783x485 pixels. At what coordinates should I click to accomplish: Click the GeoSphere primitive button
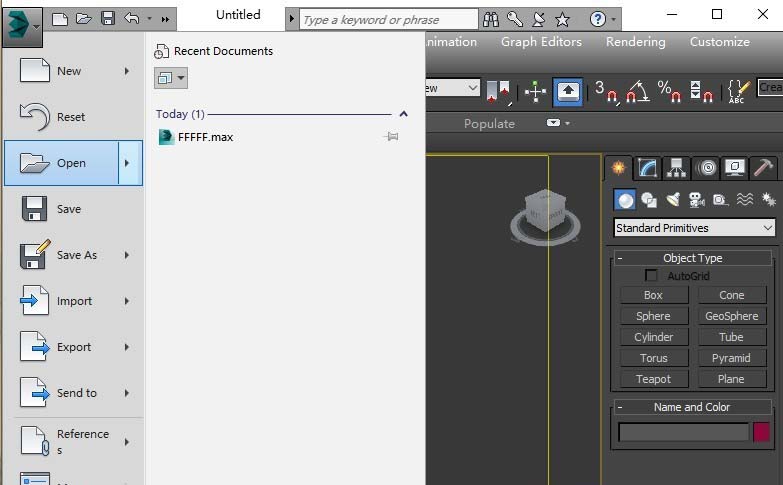732,316
